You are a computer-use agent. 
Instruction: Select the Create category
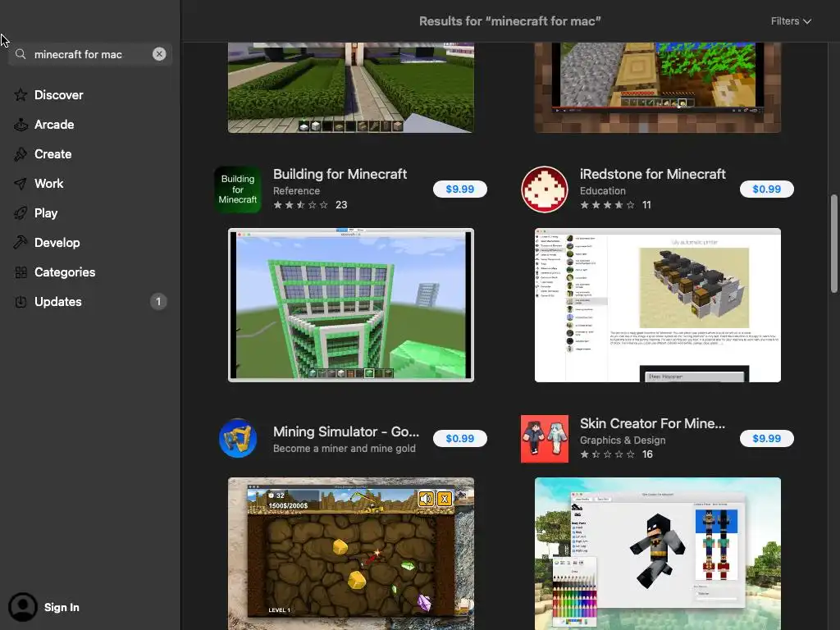click(53, 153)
